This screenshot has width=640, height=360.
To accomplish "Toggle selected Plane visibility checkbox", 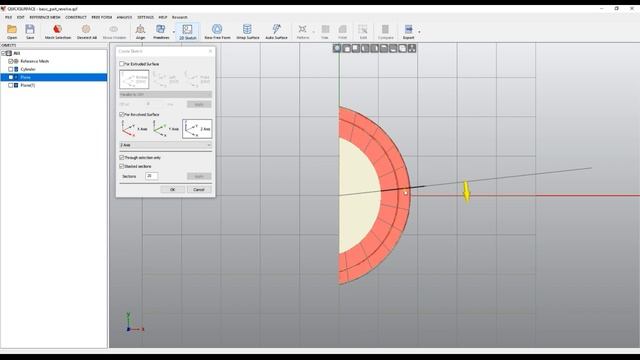I will 11,77.
